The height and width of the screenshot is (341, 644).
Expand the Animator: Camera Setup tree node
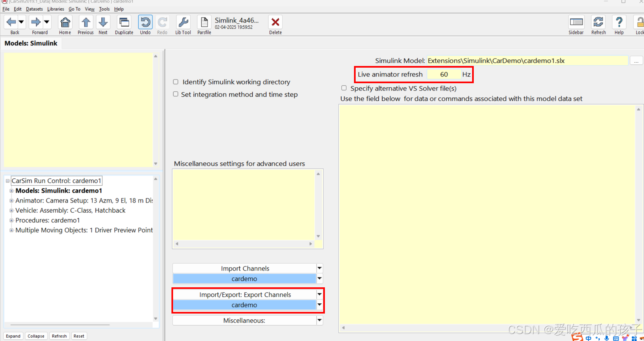pyautogui.click(x=11, y=200)
